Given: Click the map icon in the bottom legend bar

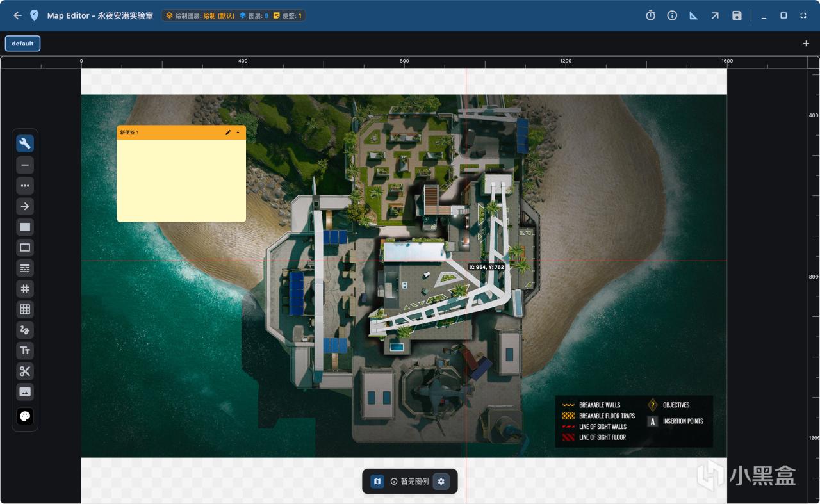Looking at the screenshot, I should 377,482.
